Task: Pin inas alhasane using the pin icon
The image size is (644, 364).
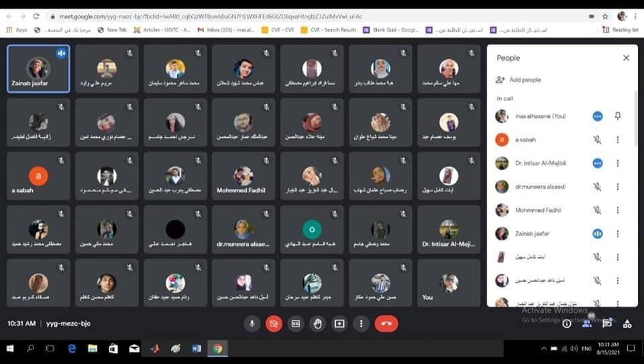Action: [618, 116]
